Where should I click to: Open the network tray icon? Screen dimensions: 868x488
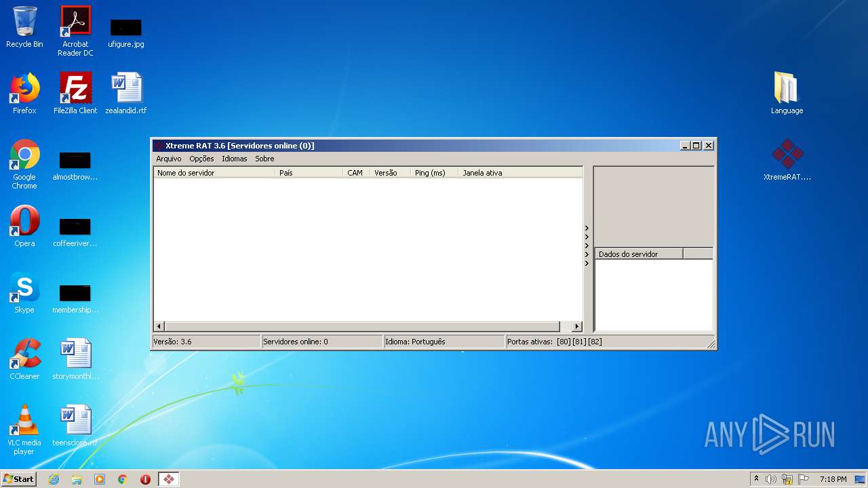point(787,479)
